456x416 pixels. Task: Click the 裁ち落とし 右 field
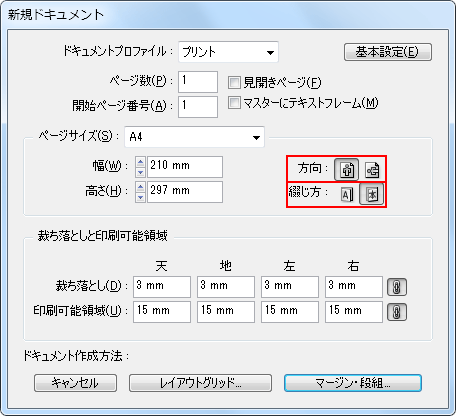(354, 287)
